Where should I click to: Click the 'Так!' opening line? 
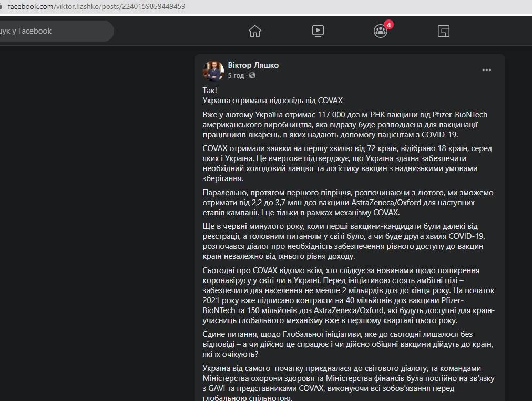coord(210,91)
